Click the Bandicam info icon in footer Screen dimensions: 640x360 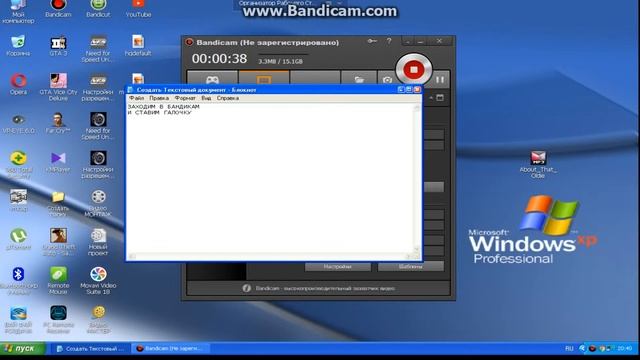(x=247, y=288)
